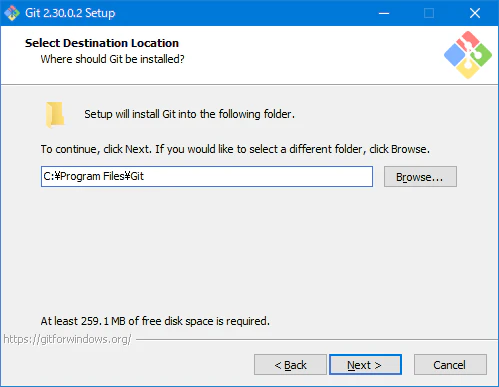Image resolution: width=499 pixels, height=387 pixels.
Task: Click the 'To continue, click Next' instruction
Action: pyautogui.click(x=235, y=149)
